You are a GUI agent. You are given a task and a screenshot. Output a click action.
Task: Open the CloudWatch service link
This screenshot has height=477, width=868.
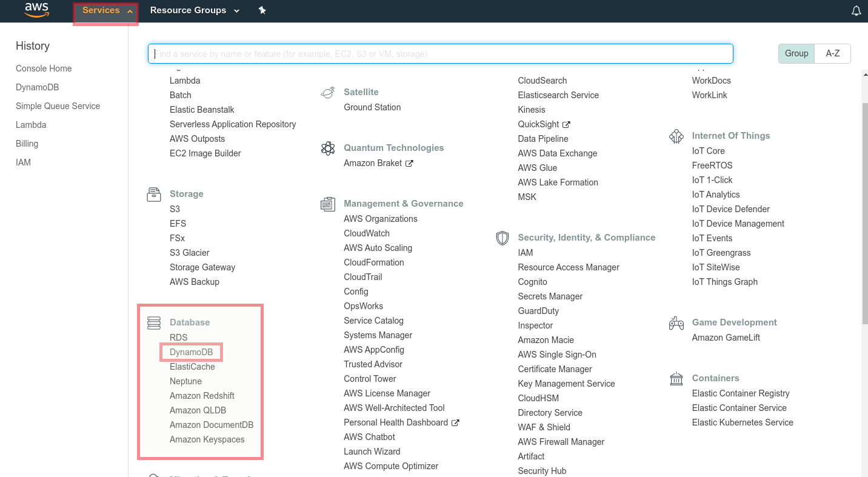pyautogui.click(x=366, y=233)
